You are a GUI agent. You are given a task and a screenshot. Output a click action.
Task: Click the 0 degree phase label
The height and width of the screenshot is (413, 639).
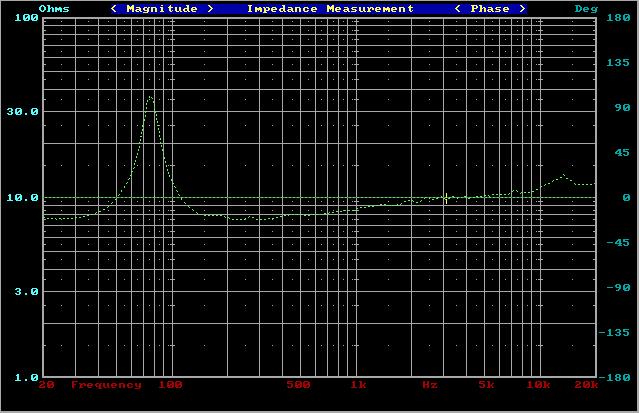(x=626, y=198)
